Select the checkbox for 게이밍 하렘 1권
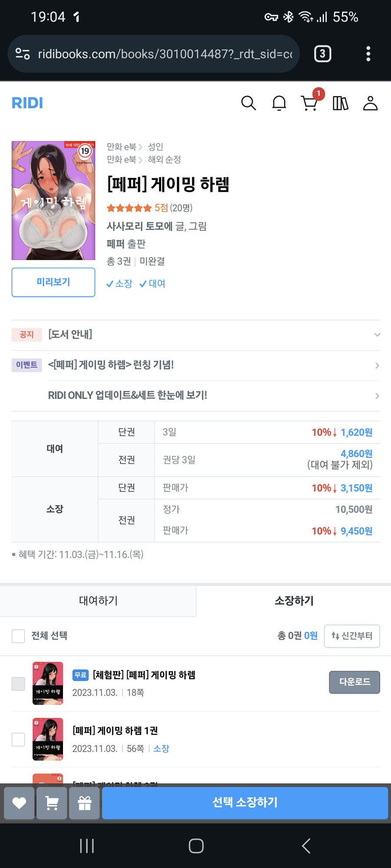The image size is (391, 868). (x=18, y=739)
